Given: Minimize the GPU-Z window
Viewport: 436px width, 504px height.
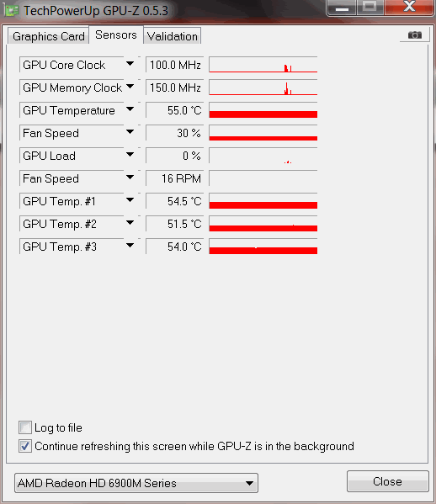Looking at the screenshot, I should click(x=342, y=8).
